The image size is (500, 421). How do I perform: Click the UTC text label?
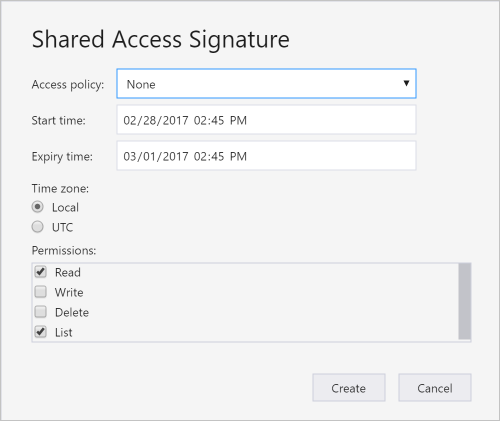point(62,227)
